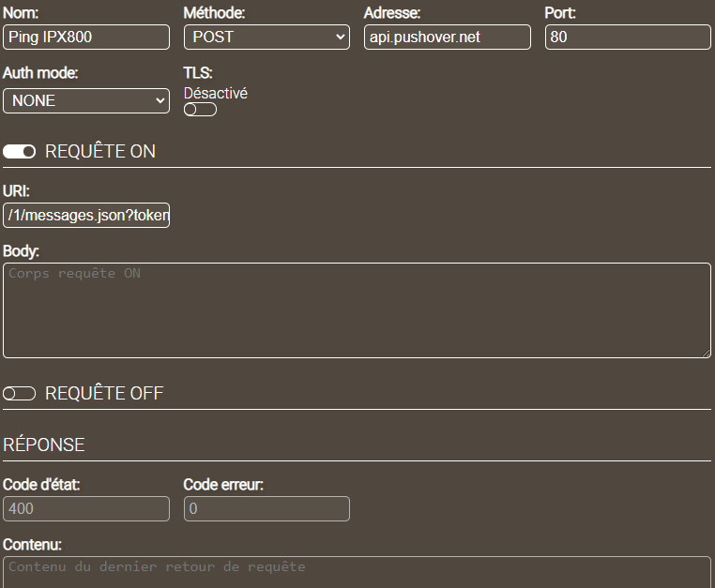Click the RÉPONSE section heading
Viewport: 715px width, 588px height.
[x=44, y=445]
